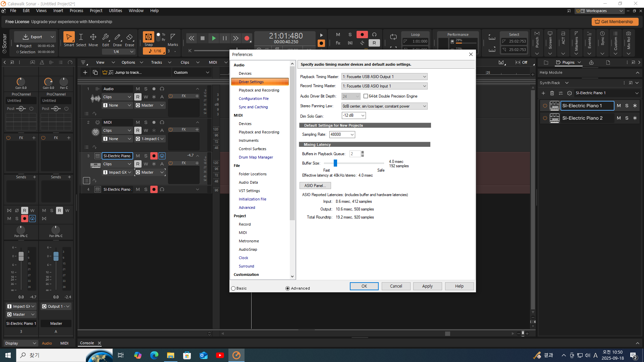
Task: Open Synth Rack settings gear icon
Action: [570, 93]
